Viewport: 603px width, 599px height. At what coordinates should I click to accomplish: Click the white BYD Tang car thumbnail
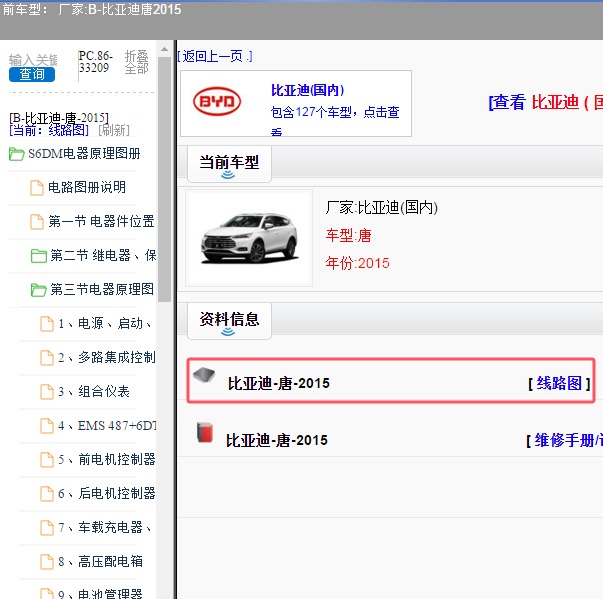click(248, 237)
